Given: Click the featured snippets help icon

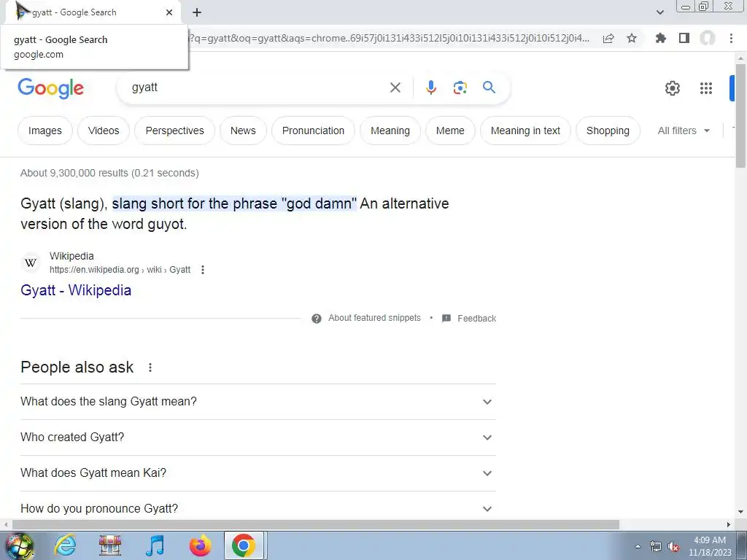Looking at the screenshot, I should [317, 319].
